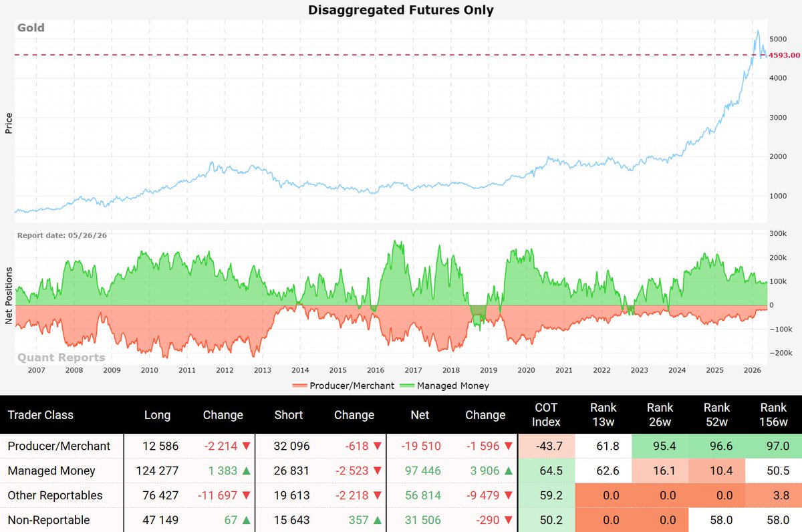
Task: Click the Net value -19 510
Action: (x=419, y=446)
